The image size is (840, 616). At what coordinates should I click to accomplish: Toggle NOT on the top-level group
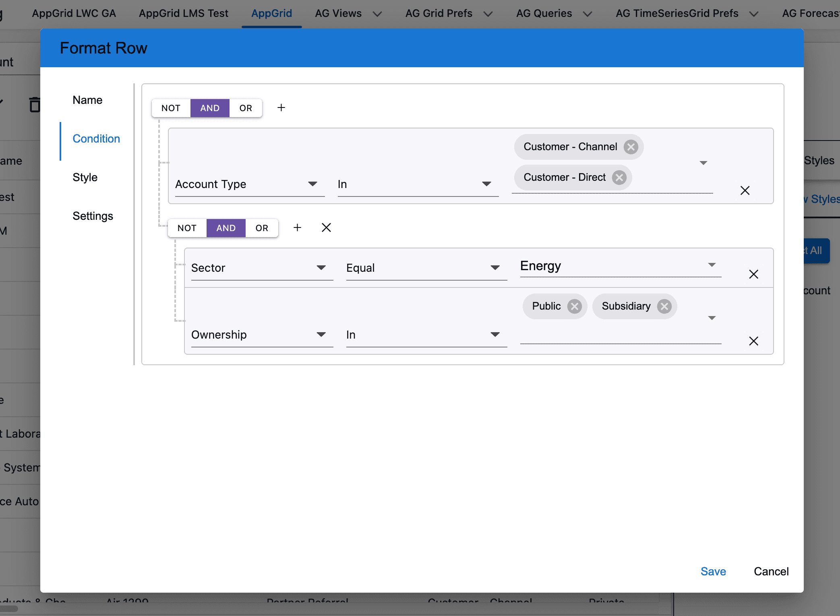point(171,108)
